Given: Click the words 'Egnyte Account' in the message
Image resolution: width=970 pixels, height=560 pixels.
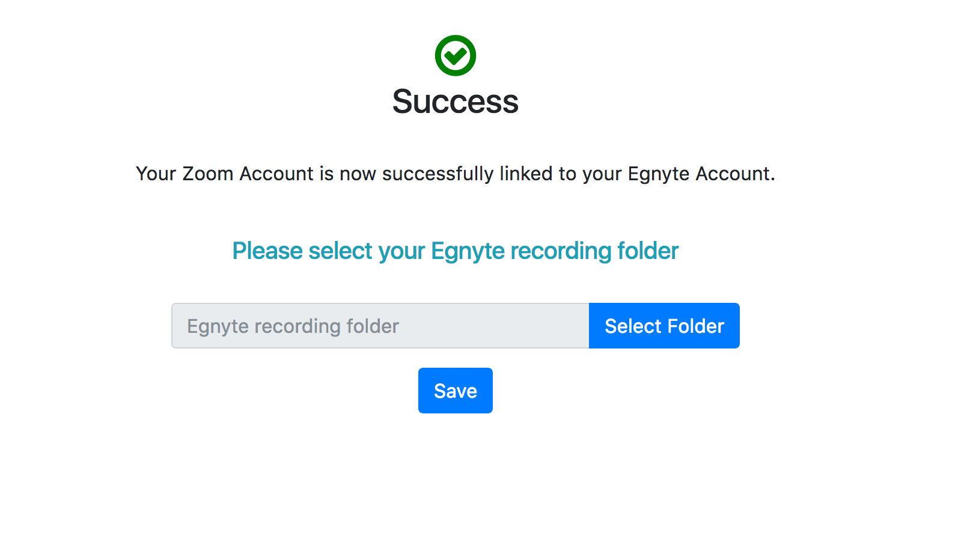Looking at the screenshot, I should tap(700, 174).
